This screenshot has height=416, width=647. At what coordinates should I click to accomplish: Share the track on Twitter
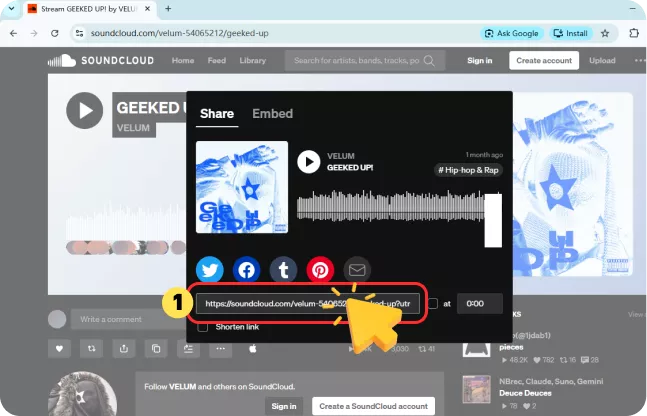(210, 270)
